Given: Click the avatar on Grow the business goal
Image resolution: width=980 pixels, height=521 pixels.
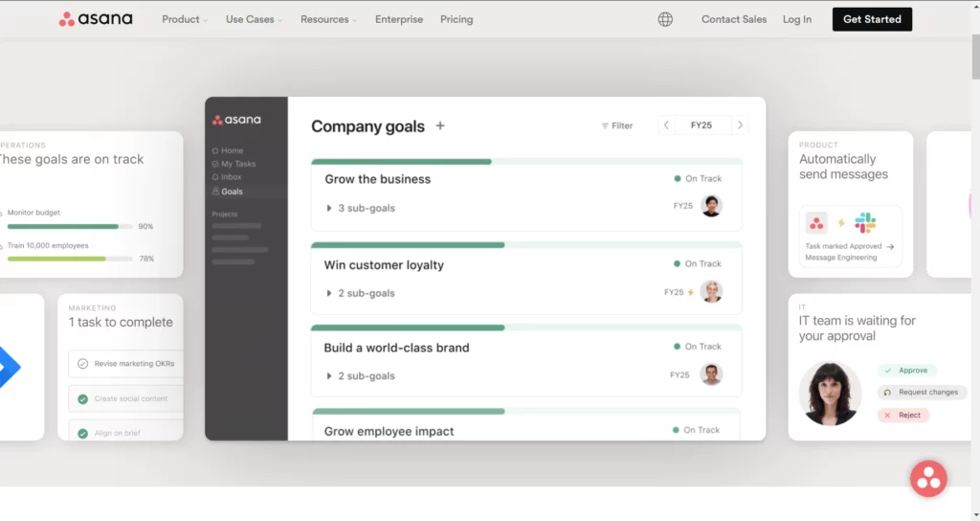Looking at the screenshot, I should tap(711, 206).
